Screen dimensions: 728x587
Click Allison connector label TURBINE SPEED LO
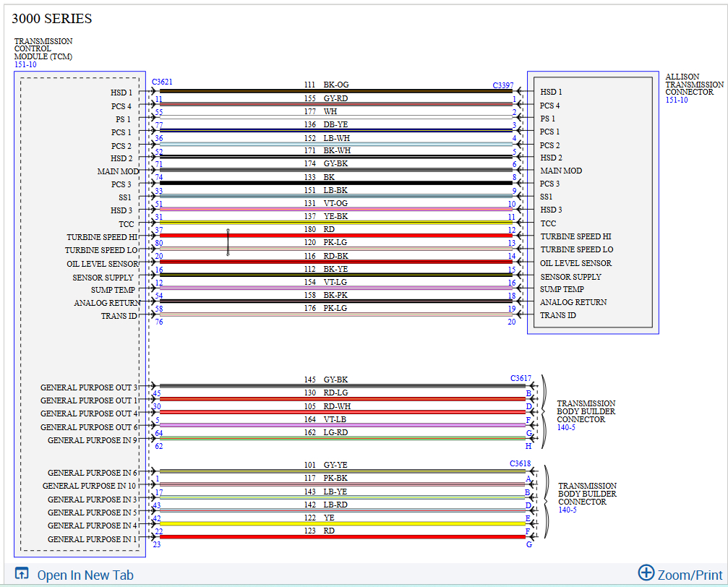[577, 249]
